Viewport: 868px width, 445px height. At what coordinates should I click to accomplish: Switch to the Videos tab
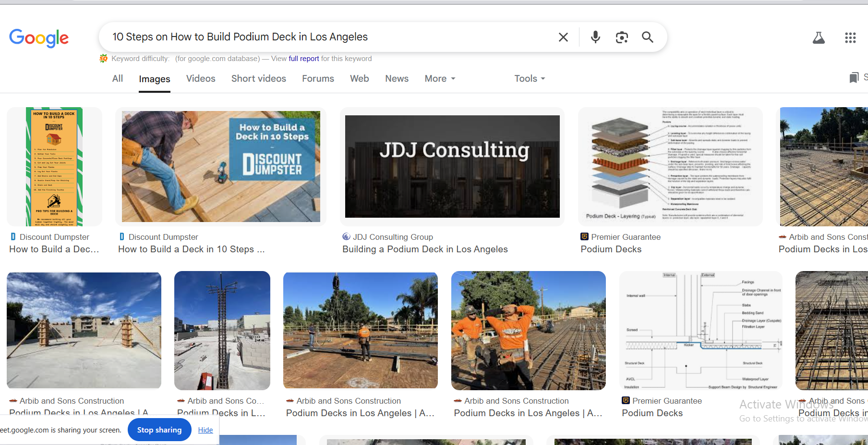(201, 78)
